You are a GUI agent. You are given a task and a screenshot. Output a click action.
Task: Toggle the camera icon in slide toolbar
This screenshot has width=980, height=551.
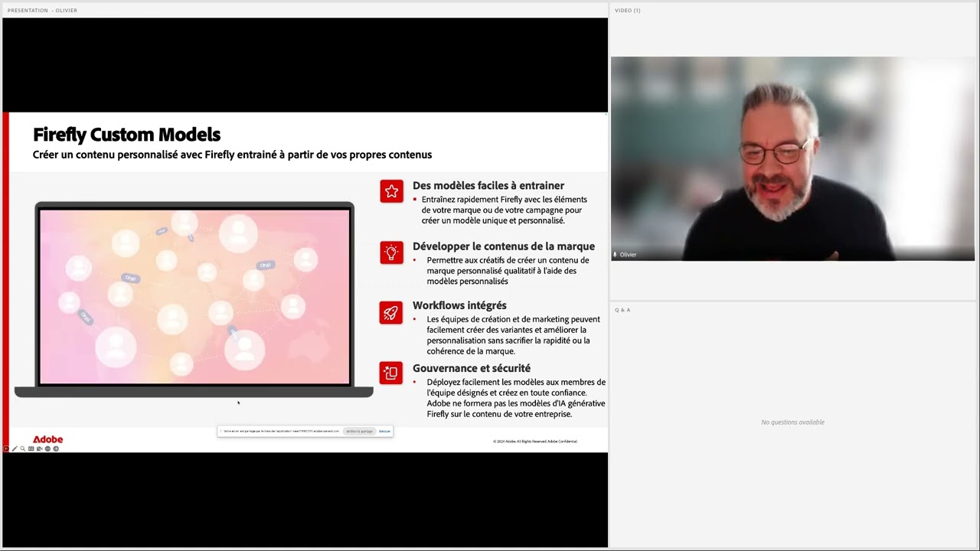pyautogui.click(x=39, y=448)
